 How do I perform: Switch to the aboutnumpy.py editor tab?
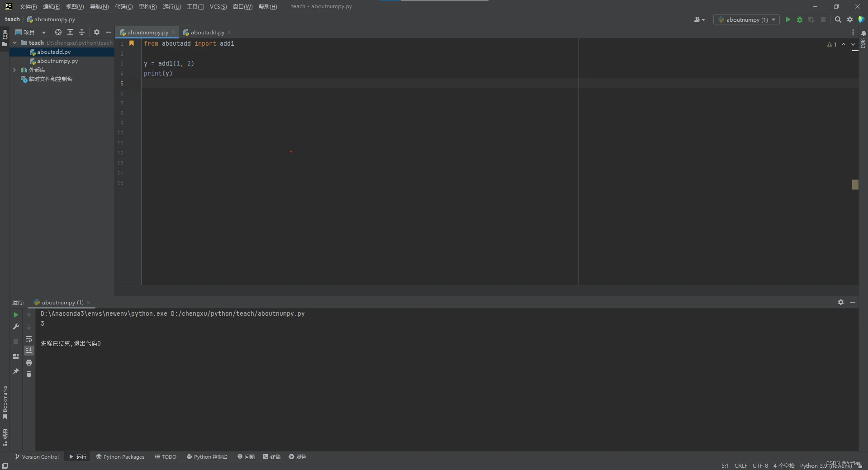[x=147, y=32]
